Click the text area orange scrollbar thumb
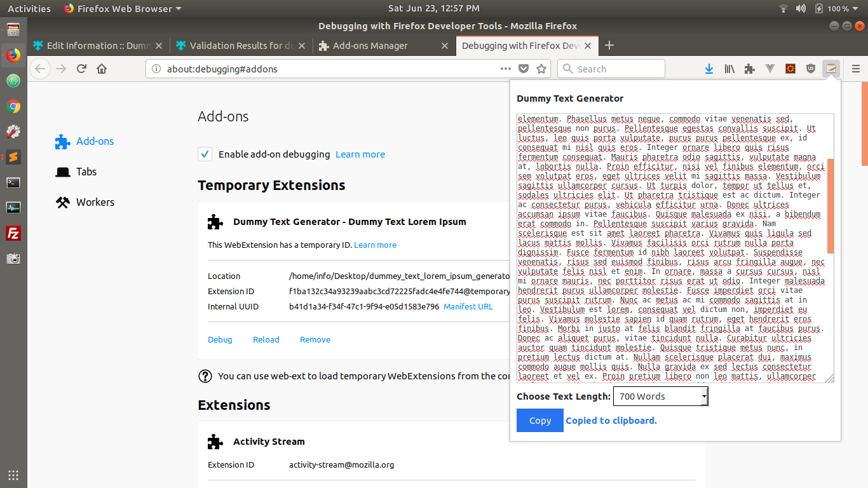This screenshot has width=868, height=488. 831,206
